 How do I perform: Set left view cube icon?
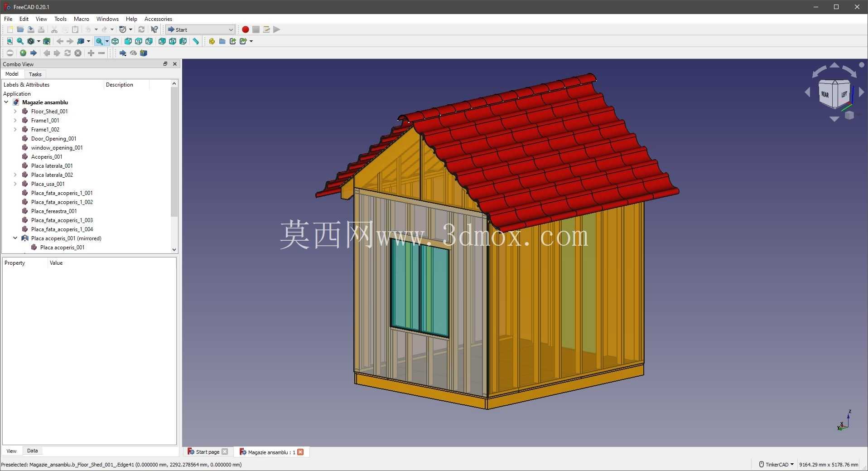click(183, 41)
